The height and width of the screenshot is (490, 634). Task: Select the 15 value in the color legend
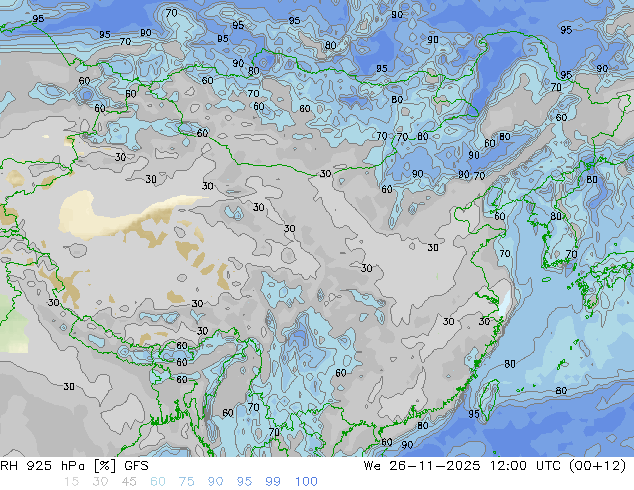pos(71,482)
